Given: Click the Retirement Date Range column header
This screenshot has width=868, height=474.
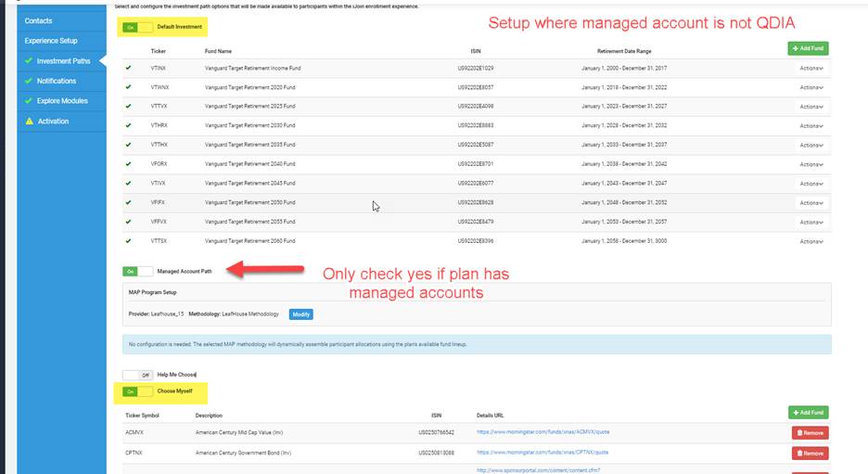Looking at the screenshot, I should coord(624,51).
